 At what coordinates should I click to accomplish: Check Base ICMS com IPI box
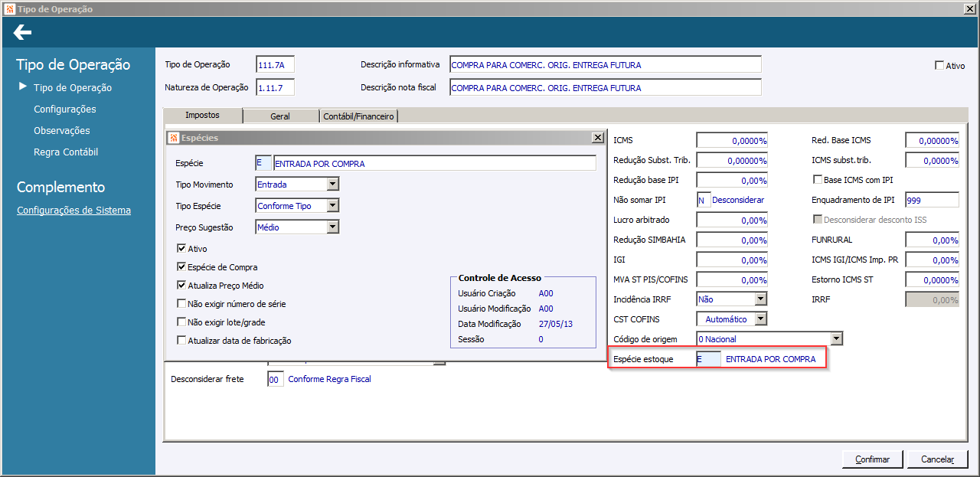click(x=817, y=180)
